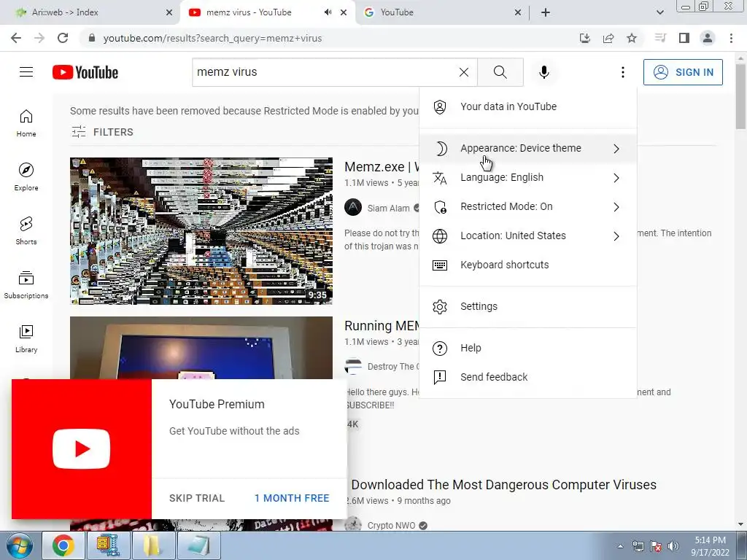
Task: Click the Memz.exe video thumbnail showing 9:35
Action: 201,231
